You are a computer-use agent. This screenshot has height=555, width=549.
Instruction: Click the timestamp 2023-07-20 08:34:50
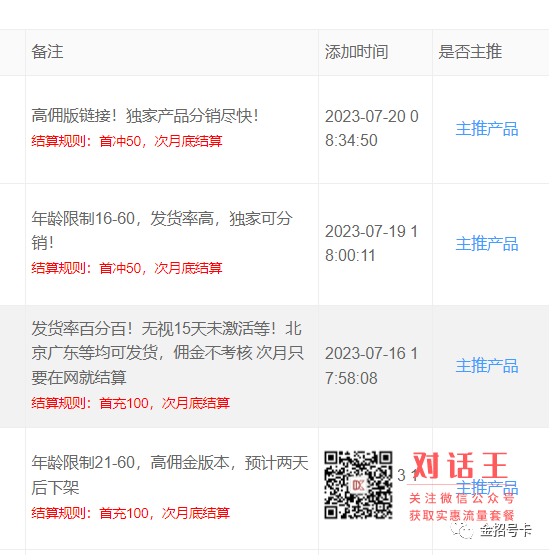[x=372, y=128]
